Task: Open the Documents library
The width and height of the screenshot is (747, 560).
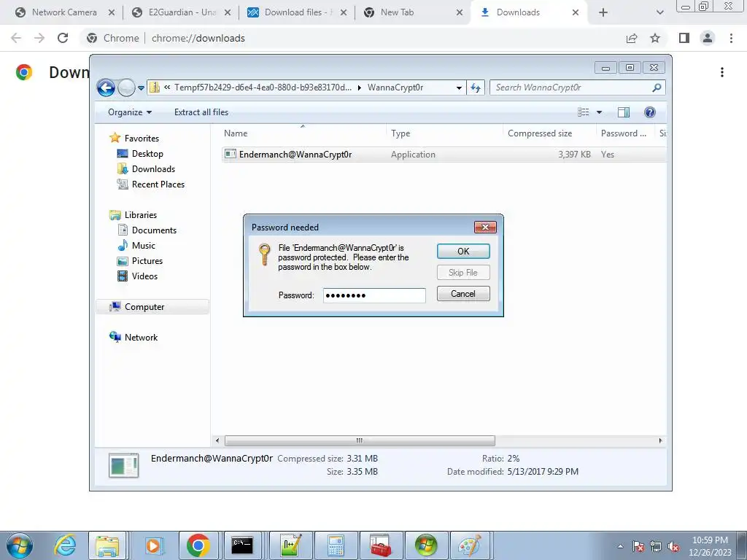Action: 154,230
